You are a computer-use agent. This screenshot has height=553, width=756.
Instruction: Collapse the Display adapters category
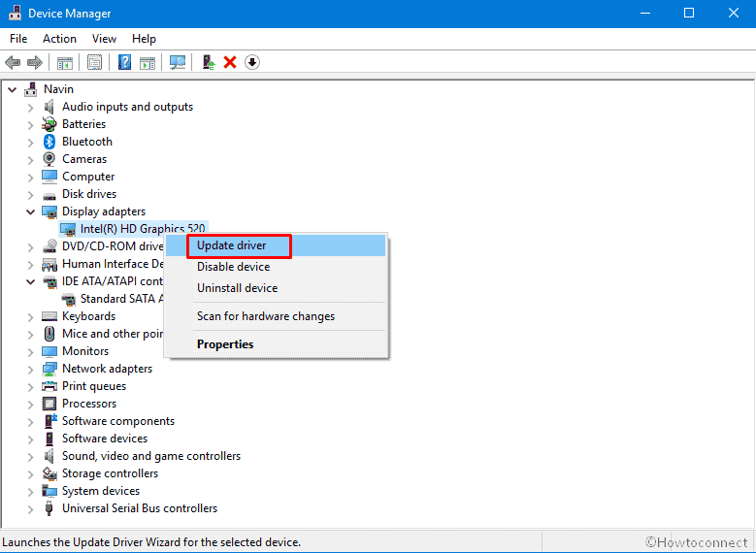(x=30, y=211)
